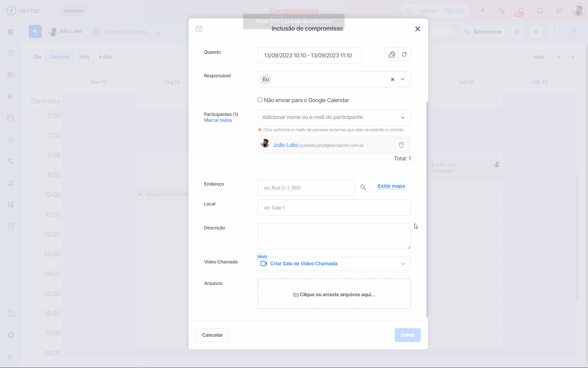Open the reports chart sidebar icon
Screen dimensions: 588x368
point(11,183)
